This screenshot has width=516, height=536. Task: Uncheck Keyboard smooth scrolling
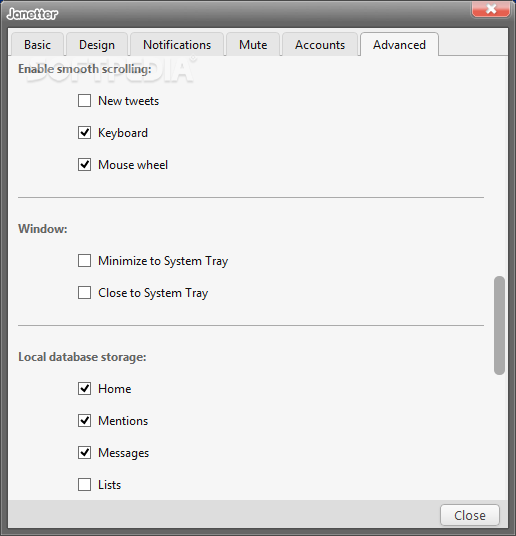point(84,133)
